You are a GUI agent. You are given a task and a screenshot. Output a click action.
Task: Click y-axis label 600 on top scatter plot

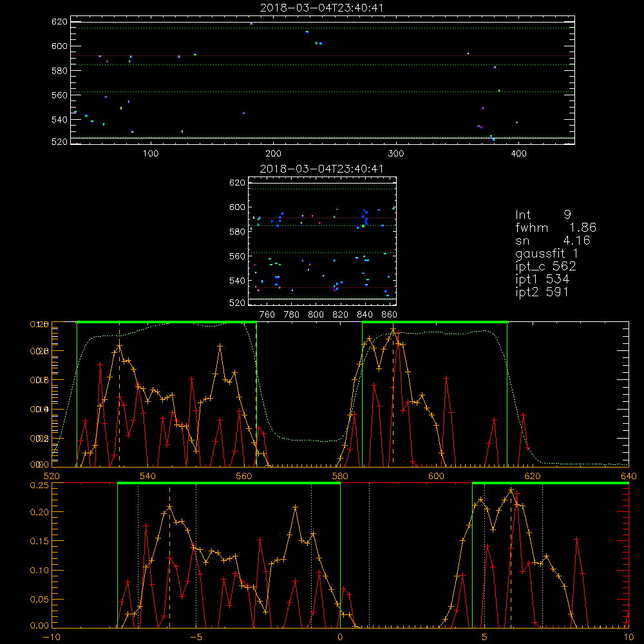click(x=59, y=46)
